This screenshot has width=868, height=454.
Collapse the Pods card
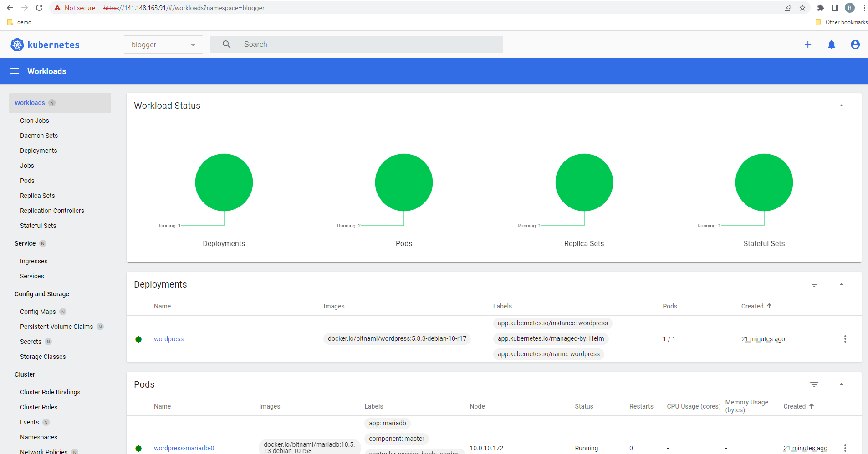point(842,384)
